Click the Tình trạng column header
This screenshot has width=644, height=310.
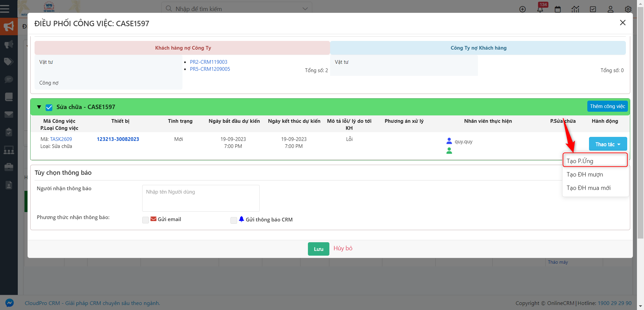[x=180, y=121]
